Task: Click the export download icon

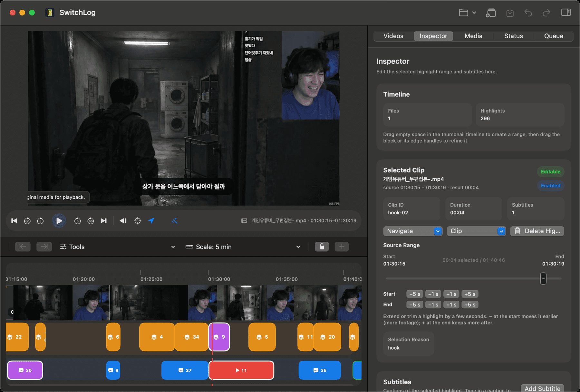Action: [x=510, y=13]
